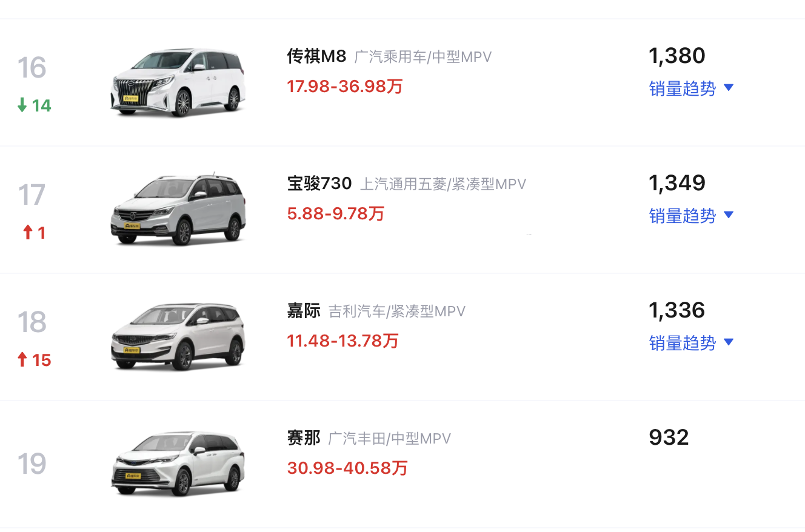
Task: Click the red up arrow rank change 15
Action: click(34, 361)
